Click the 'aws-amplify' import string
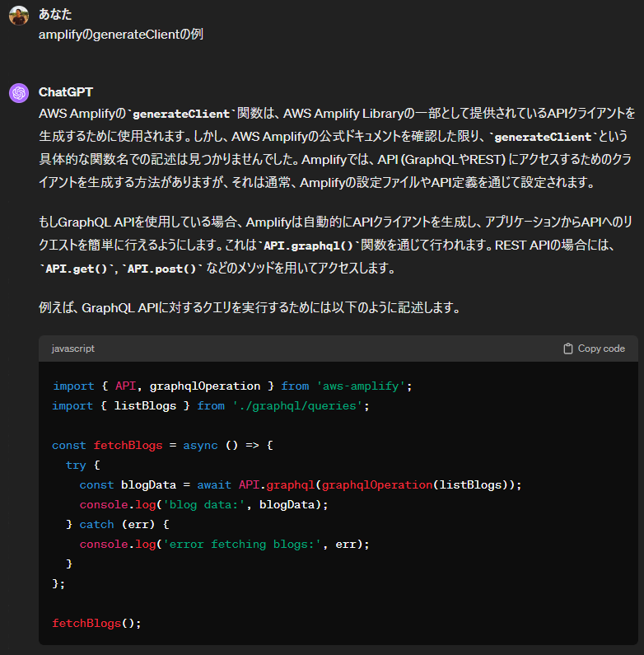 pos(361,386)
